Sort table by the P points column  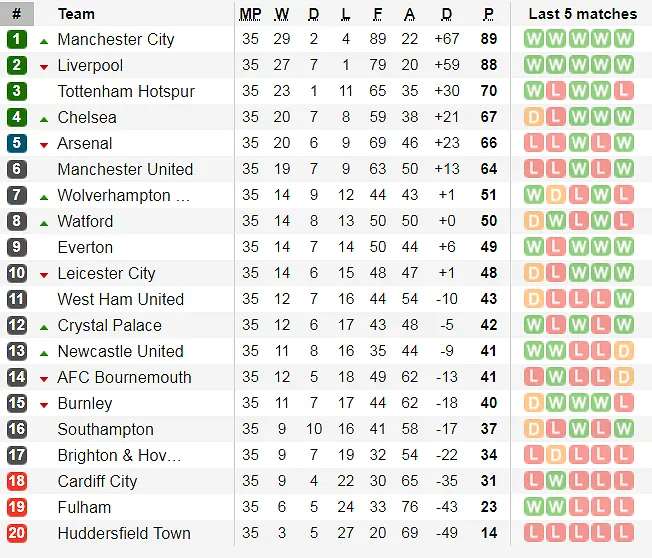[489, 14]
